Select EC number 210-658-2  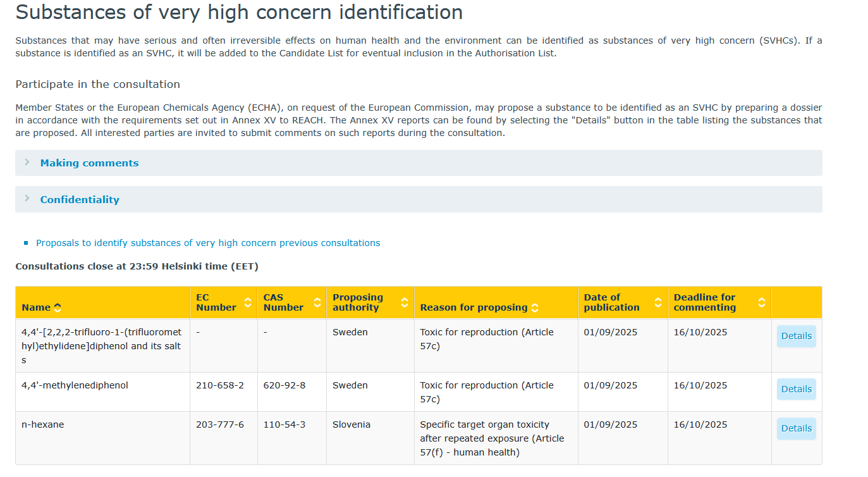pos(220,385)
